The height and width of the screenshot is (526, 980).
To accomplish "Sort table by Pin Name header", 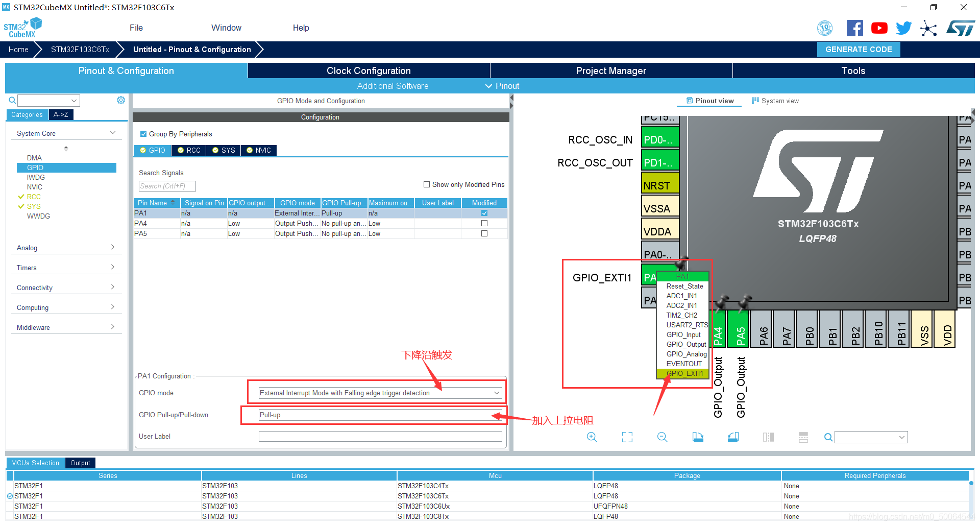I will click(x=157, y=203).
